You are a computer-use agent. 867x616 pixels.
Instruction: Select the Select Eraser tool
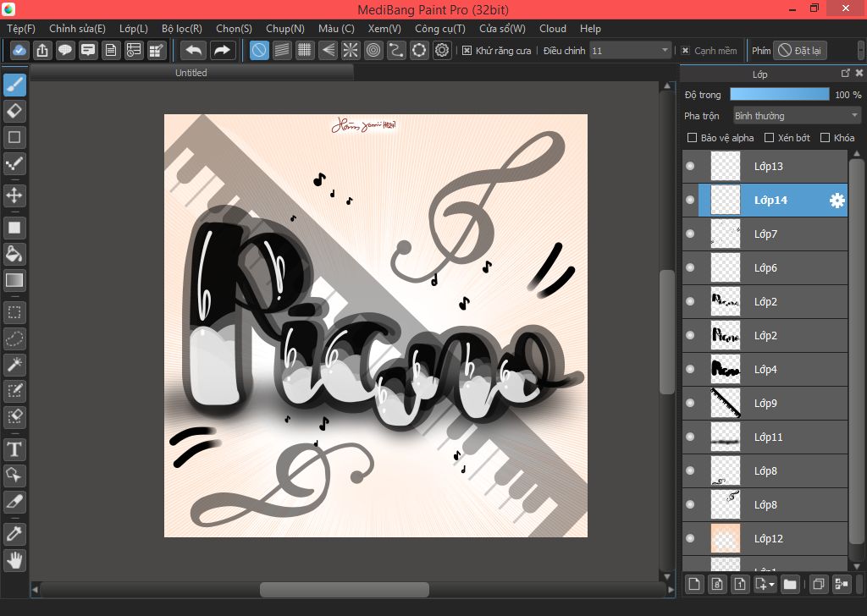pos(14,417)
